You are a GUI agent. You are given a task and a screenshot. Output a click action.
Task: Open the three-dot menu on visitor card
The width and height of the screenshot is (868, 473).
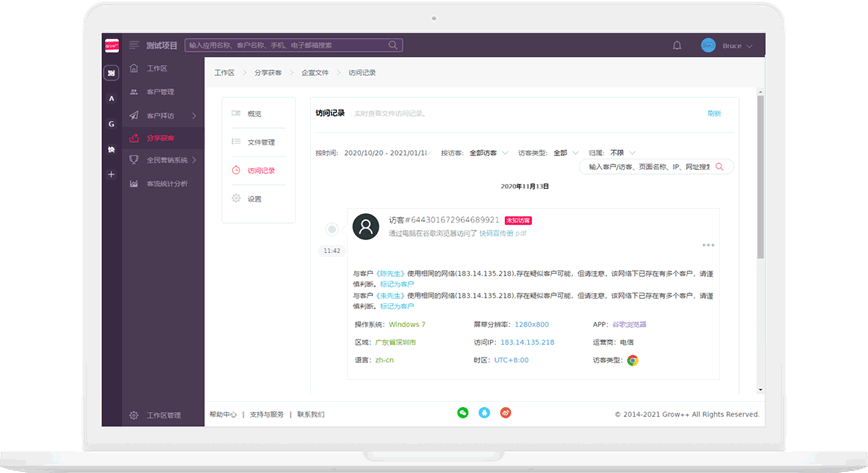[708, 245]
